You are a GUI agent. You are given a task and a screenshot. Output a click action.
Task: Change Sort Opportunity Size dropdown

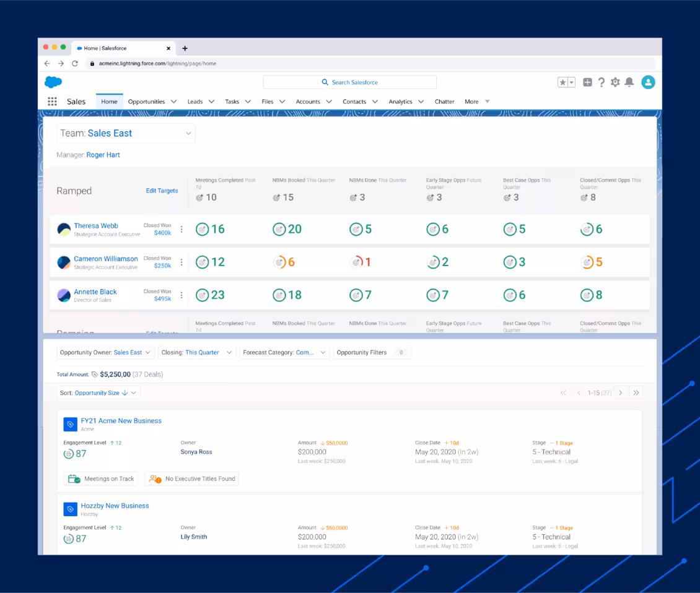tap(98, 393)
